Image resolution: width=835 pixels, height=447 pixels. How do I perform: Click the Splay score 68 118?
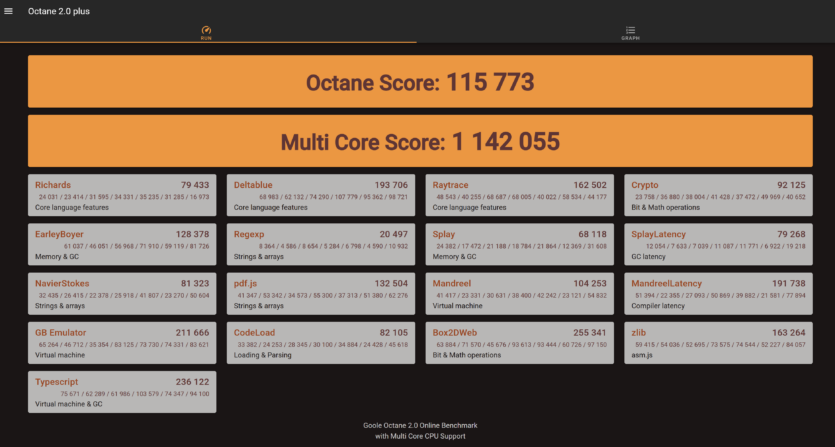click(x=592, y=234)
